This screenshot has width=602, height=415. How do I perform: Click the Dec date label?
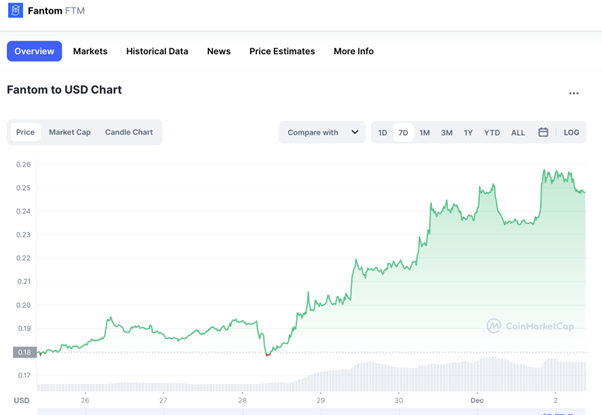pyautogui.click(x=477, y=400)
